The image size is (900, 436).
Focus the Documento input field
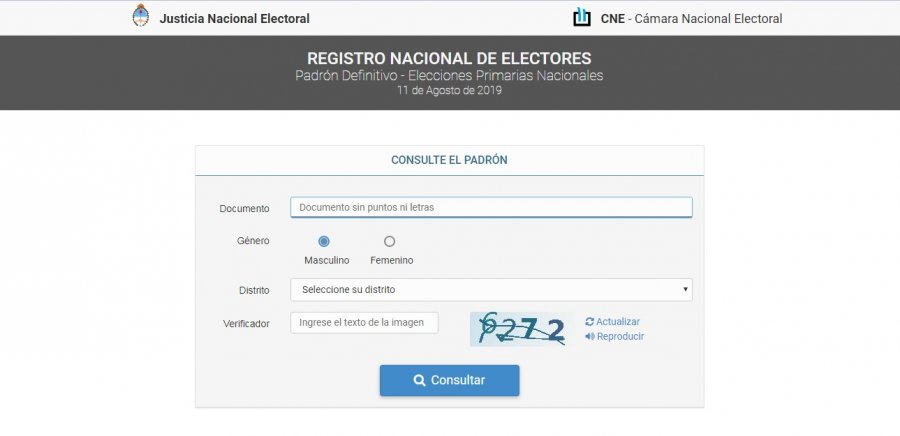[x=491, y=207]
